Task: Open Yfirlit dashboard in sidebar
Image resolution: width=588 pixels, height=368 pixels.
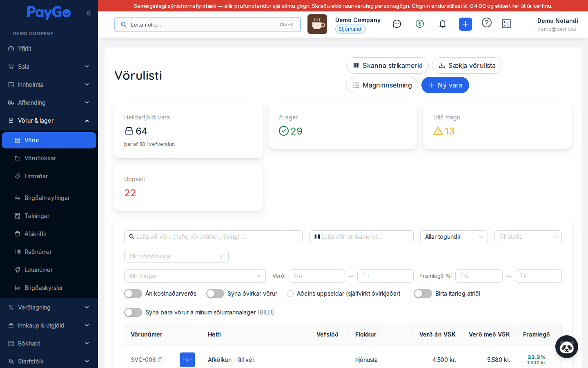Action: 49,49
